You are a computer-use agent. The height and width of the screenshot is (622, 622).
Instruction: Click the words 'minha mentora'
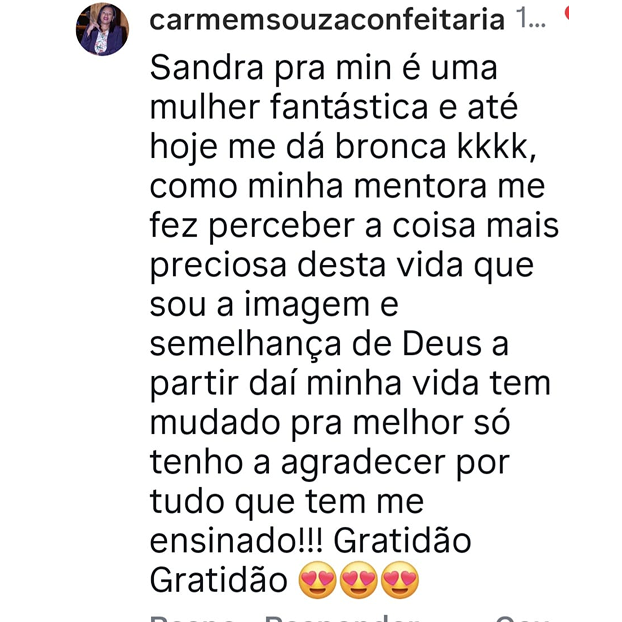point(367,186)
